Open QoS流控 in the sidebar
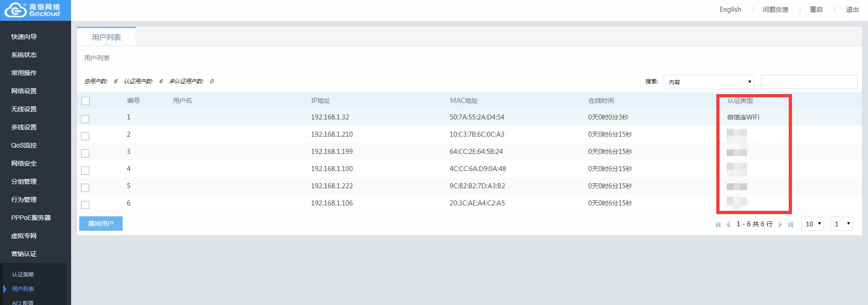The height and width of the screenshot is (305, 868). click(x=24, y=145)
